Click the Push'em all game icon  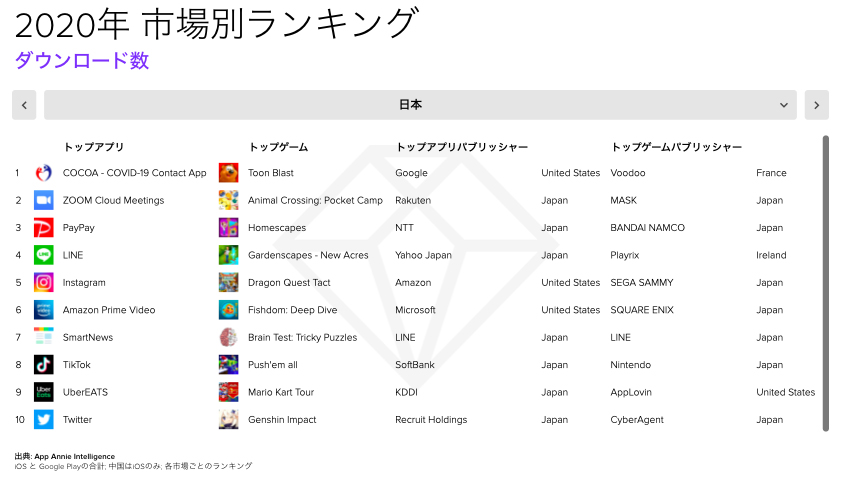228,365
